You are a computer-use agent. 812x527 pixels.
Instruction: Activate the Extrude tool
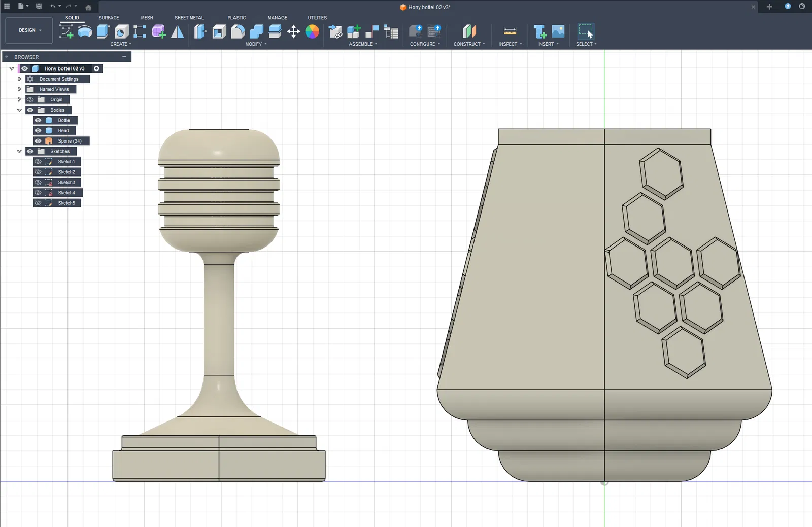point(103,31)
